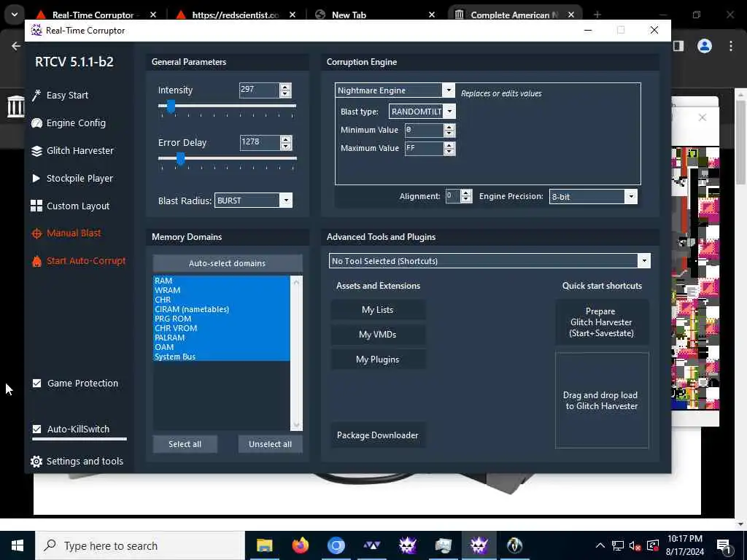Click Select all domains button
The image size is (747, 560).
tap(185, 444)
